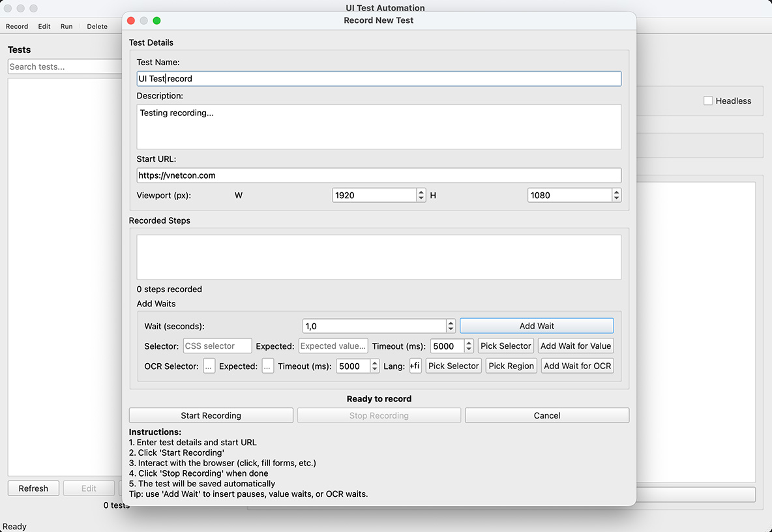Adjust the Wait seconds stepper arrows
The height and width of the screenshot is (532, 772).
pyautogui.click(x=451, y=326)
